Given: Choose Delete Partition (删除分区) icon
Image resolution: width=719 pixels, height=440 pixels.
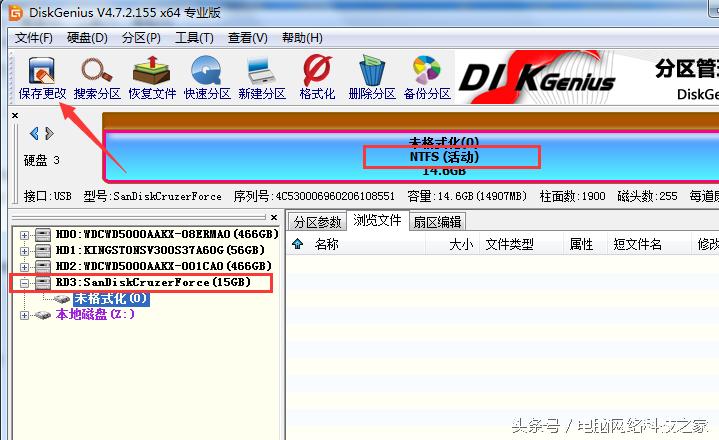Looking at the screenshot, I should tap(372, 78).
